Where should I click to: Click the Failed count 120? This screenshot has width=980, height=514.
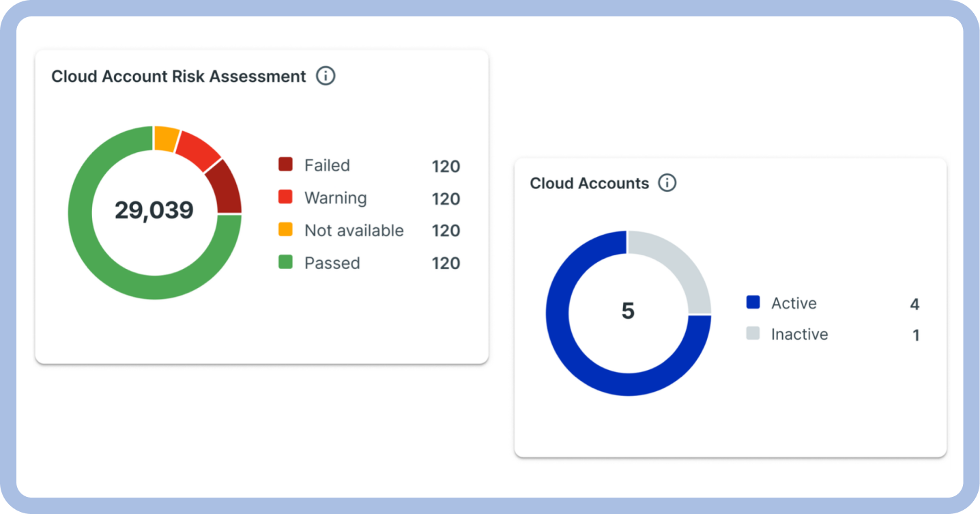pyautogui.click(x=446, y=166)
